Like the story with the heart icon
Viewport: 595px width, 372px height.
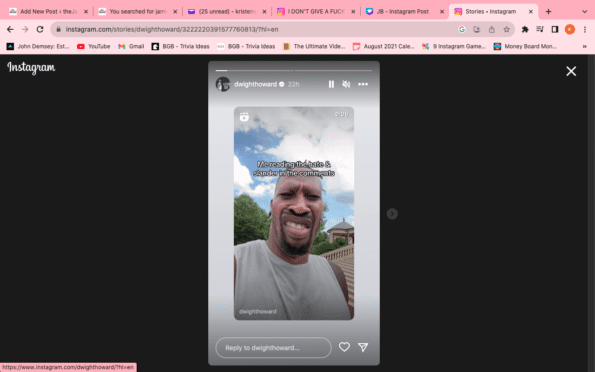(x=344, y=347)
